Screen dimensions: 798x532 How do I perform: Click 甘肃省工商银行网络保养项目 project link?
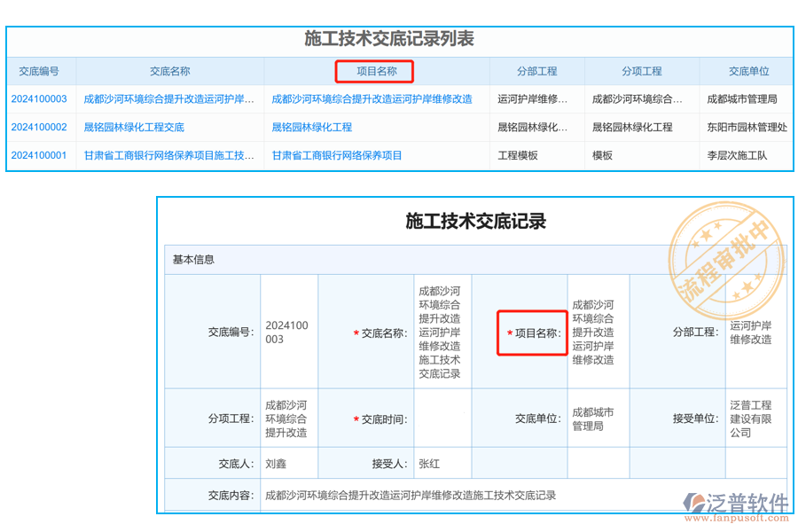335,154
